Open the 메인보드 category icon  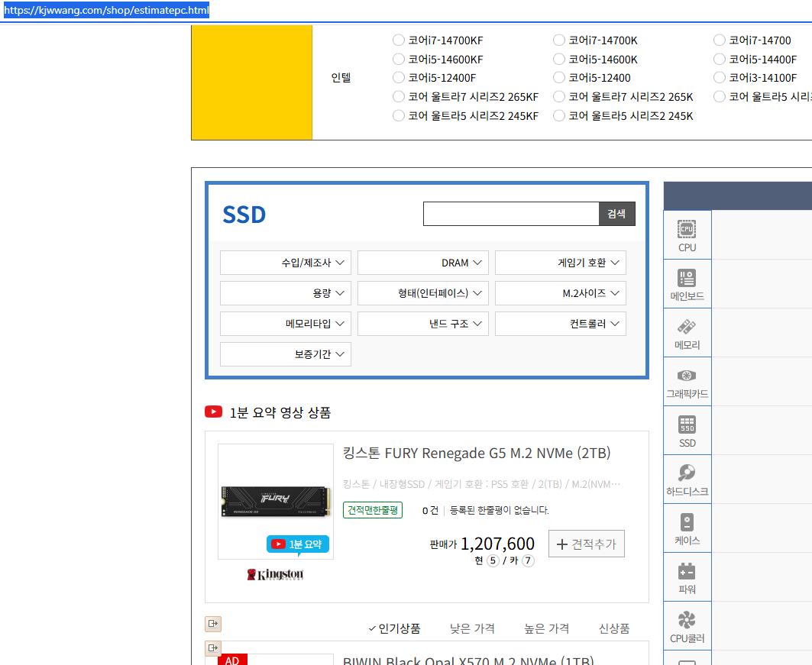pyautogui.click(x=687, y=284)
